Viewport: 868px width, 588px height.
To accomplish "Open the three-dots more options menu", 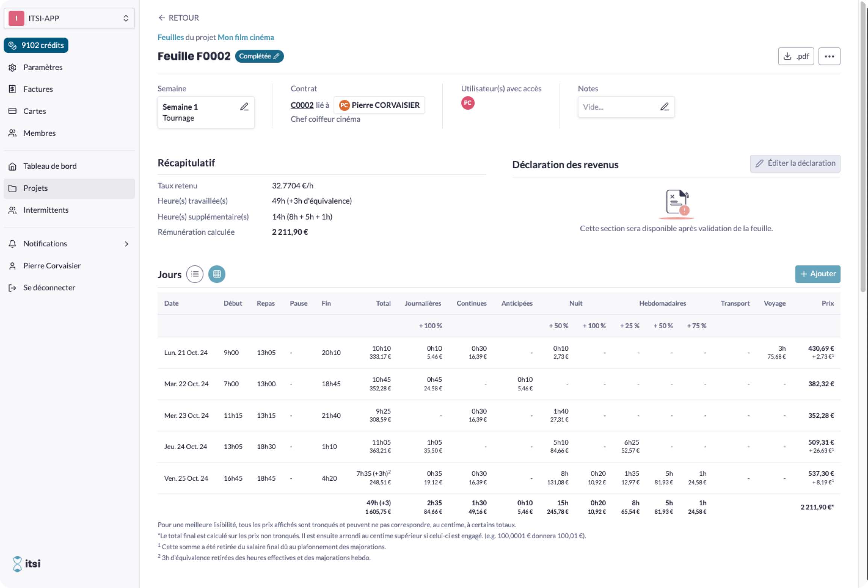I will tap(829, 56).
